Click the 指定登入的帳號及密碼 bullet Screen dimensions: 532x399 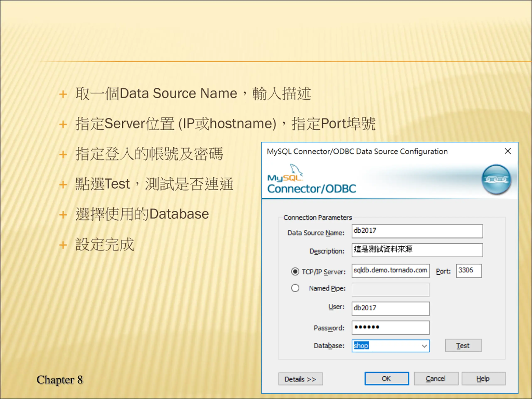tap(149, 154)
